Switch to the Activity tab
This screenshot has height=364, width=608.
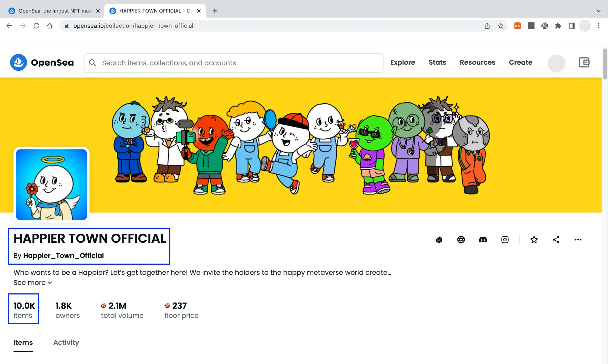pyautogui.click(x=66, y=342)
